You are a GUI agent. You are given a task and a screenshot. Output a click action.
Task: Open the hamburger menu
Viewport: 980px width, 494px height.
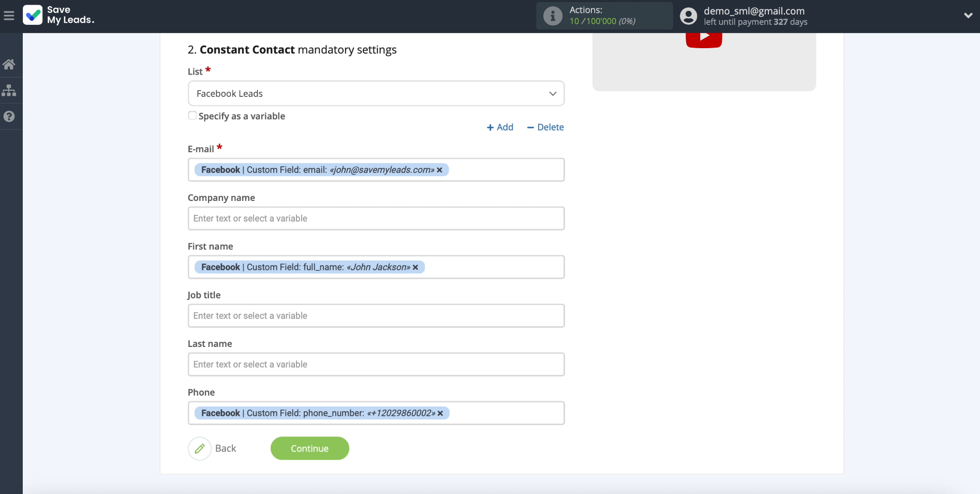[x=9, y=16]
